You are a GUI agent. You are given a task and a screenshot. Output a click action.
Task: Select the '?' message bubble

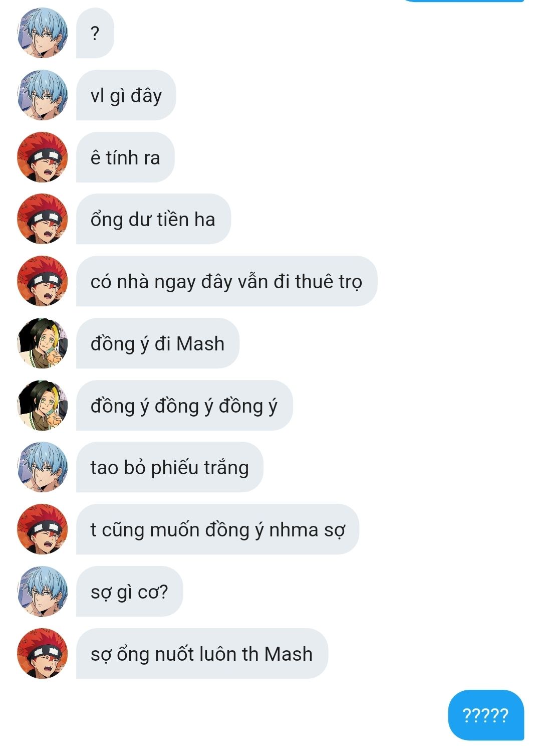pyautogui.click(x=95, y=33)
